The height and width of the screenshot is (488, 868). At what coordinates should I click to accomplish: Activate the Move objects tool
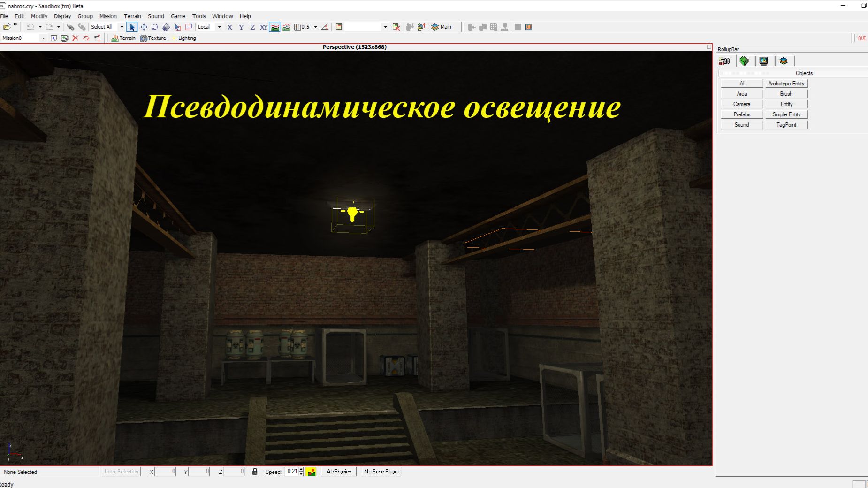(x=144, y=27)
